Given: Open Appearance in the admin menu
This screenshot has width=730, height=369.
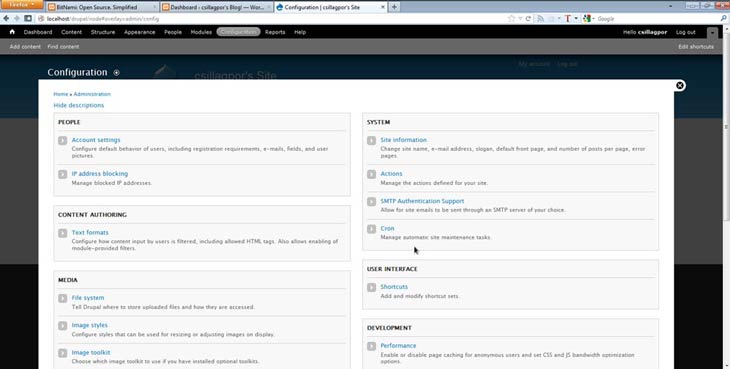Looking at the screenshot, I should (140, 32).
